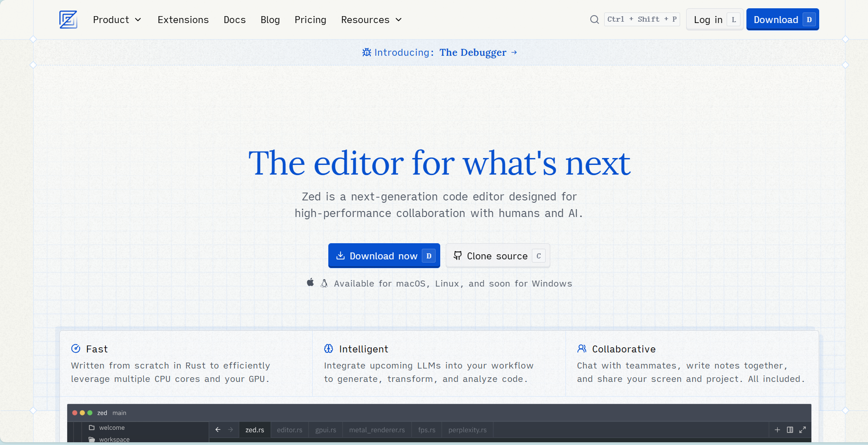868x445 pixels.
Task: Click the main branch label
Action: [119, 413]
